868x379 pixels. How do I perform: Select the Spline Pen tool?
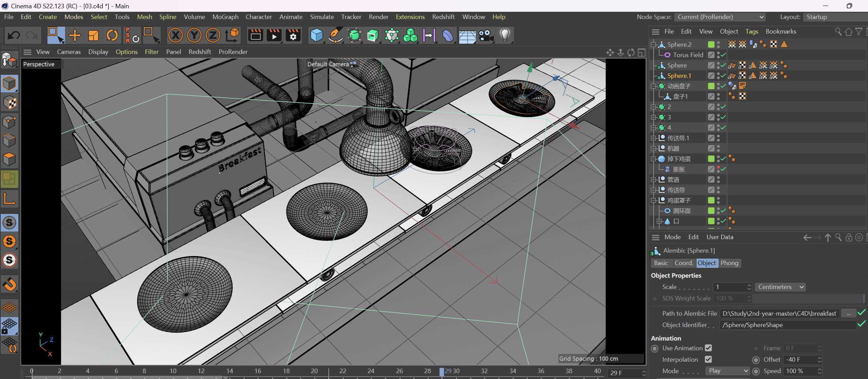point(335,35)
